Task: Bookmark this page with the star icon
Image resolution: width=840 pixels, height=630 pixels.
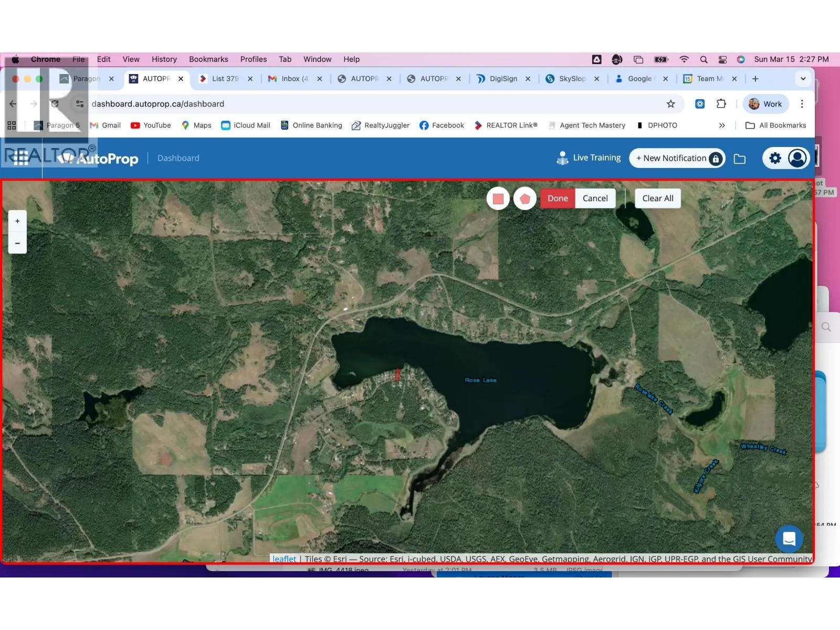Action: [x=670, y=104]
